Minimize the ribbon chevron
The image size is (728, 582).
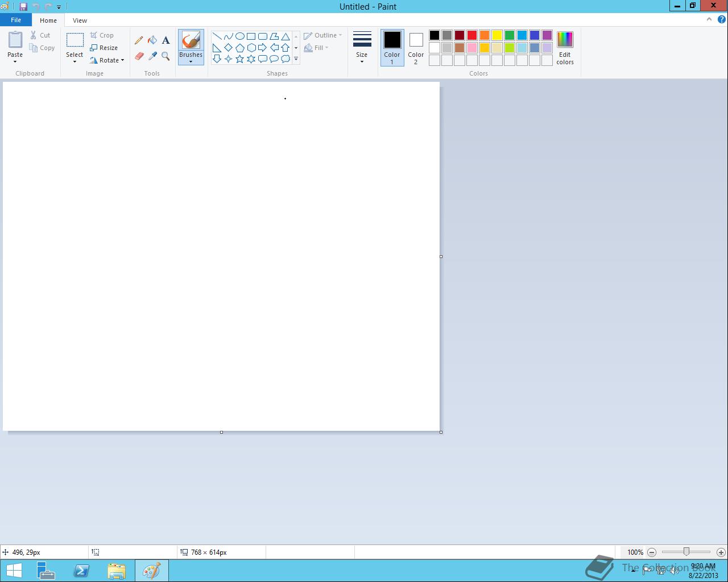point(709,19)
